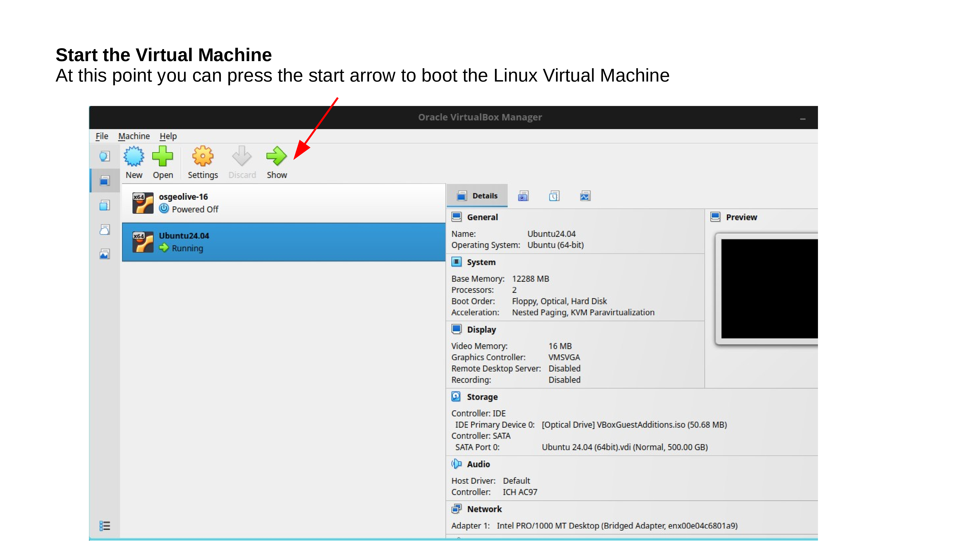
Task: Click the 'ICH AC97' audio controller value
Action: point(520,492)
